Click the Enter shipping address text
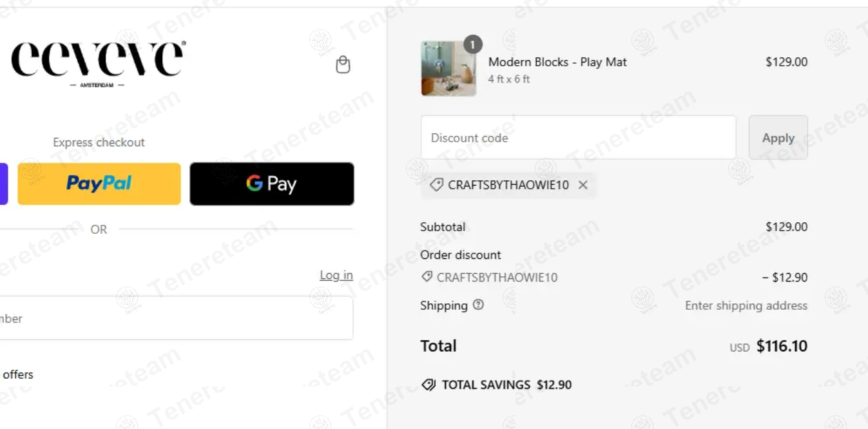Viewport: 868px width, 429px height. [746, 305]
